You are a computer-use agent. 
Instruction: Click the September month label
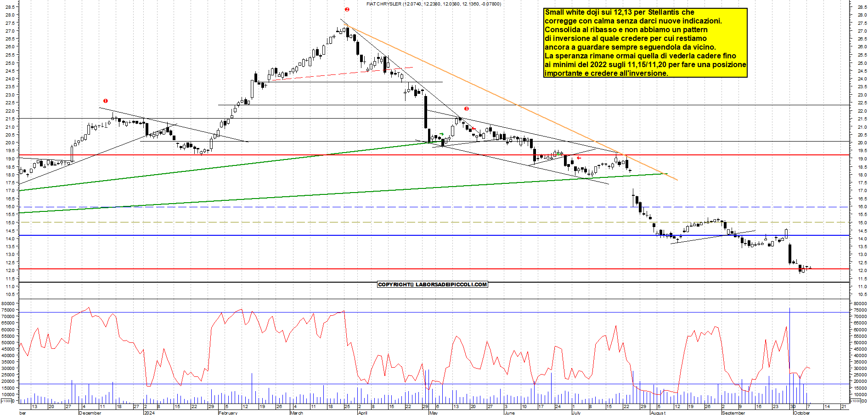pos(733,413)
